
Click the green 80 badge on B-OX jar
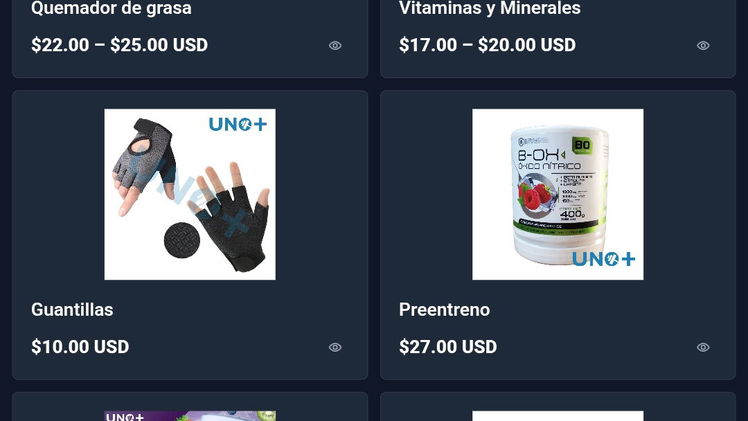point(582,145)
